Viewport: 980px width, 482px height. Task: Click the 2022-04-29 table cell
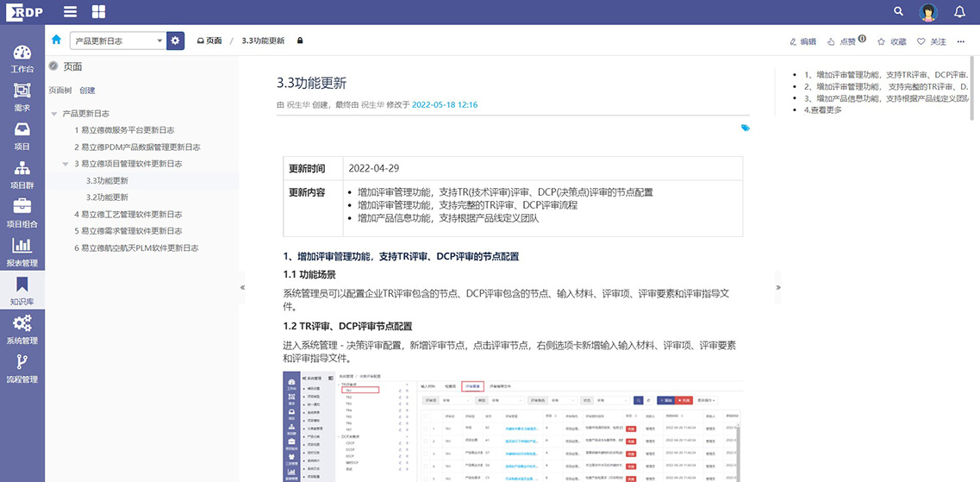(x=542, y=169)
